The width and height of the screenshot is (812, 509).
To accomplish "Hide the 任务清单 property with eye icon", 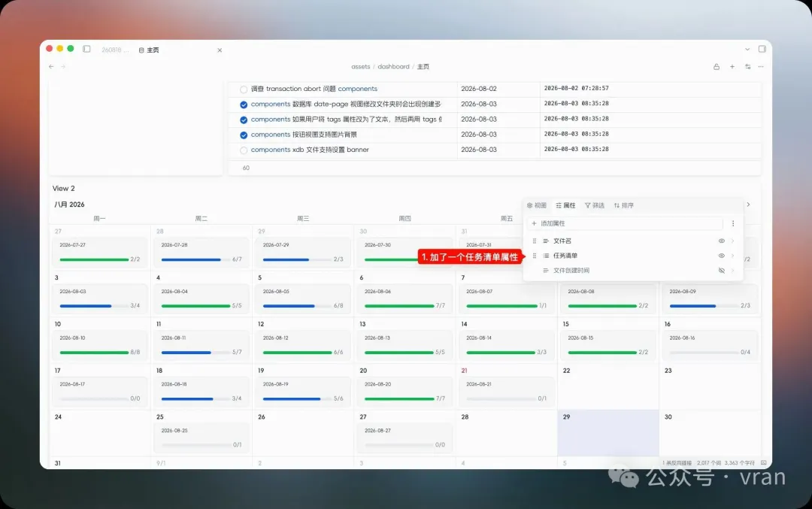I will (x=721, y=256).
